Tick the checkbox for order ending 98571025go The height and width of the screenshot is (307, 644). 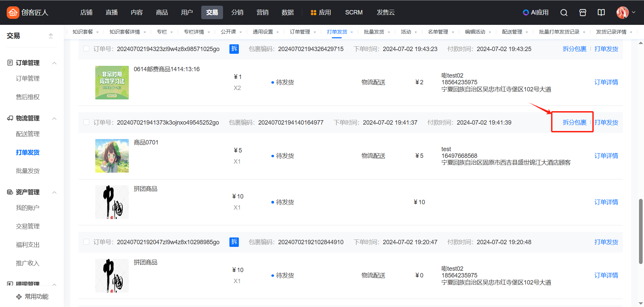(x=87, y=49)
